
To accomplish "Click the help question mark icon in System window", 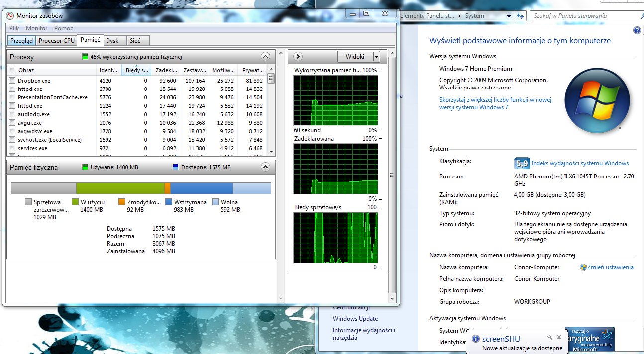I will pos(637,30).
